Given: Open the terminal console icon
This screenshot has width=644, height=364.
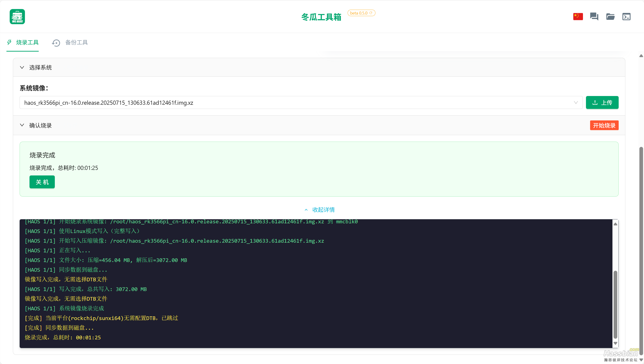Looking at the screenshot, I should coord(626,17).
